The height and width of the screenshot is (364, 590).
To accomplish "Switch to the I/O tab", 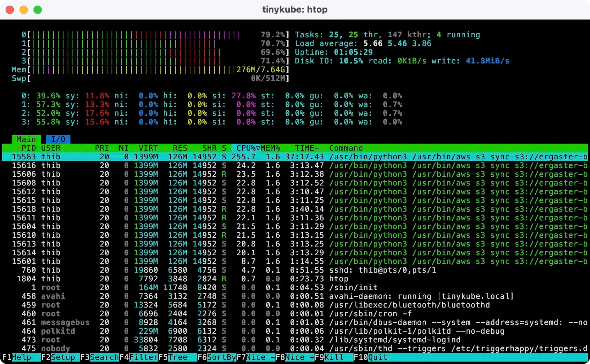I will (x=58, y=139).
